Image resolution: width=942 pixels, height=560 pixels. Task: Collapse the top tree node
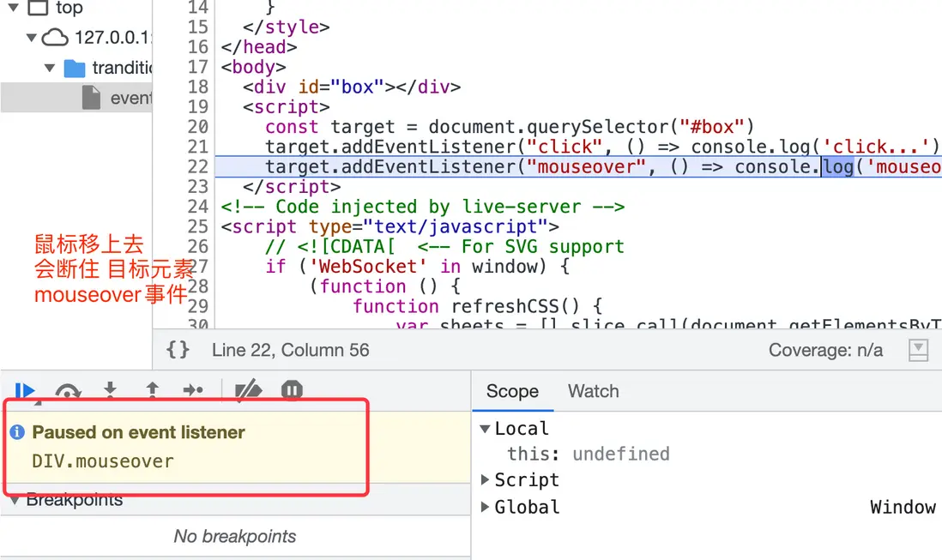13,8
